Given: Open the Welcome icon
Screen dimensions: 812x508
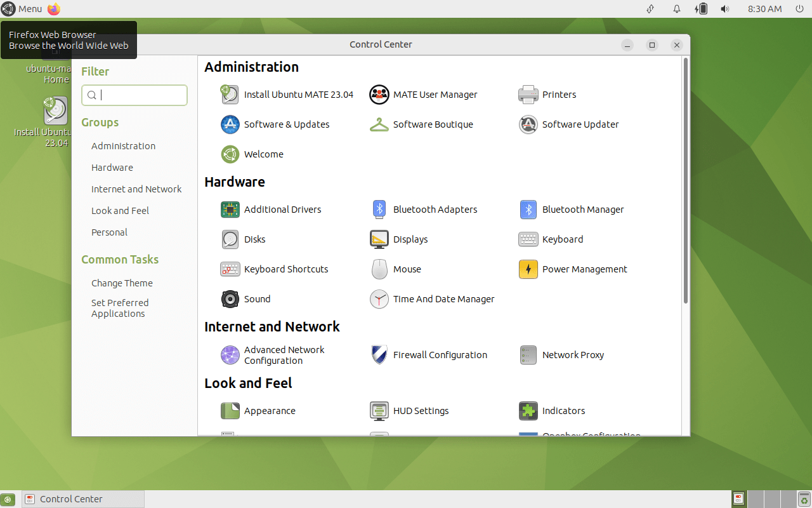Looking at the screenshot, I should (230, 154).
